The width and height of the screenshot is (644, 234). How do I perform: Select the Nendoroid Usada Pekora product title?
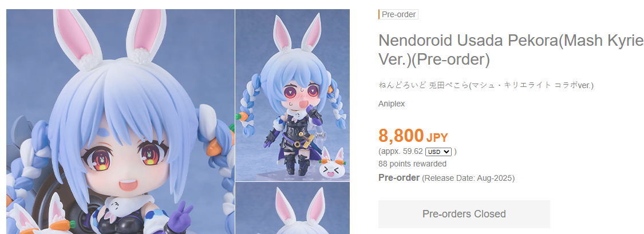pos(511,50)
